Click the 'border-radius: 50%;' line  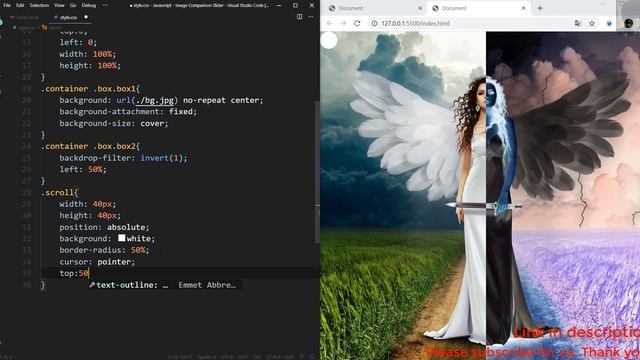pos(104,250)
